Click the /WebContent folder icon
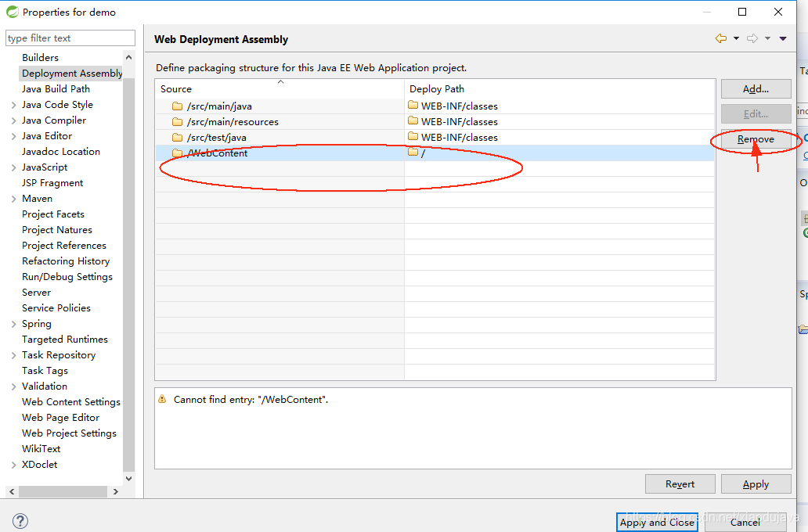 (x=177, y=153)
